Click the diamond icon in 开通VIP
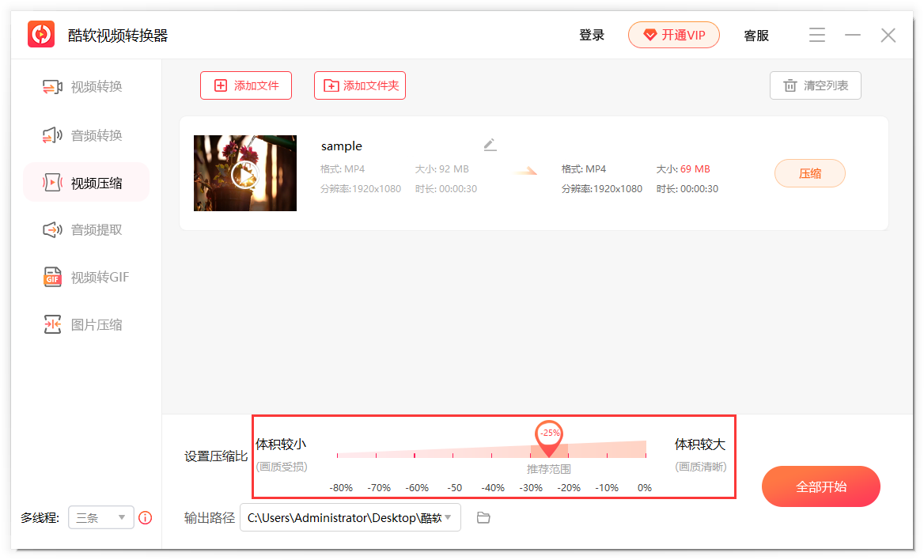Image resolution: width=924 pixels, height=560 pixels. 650,36
